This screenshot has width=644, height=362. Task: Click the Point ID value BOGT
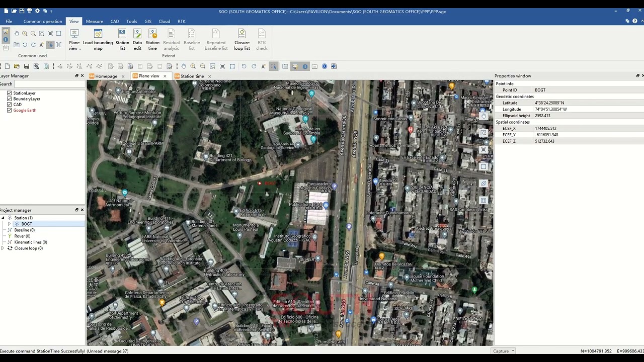tap(588, 90)
